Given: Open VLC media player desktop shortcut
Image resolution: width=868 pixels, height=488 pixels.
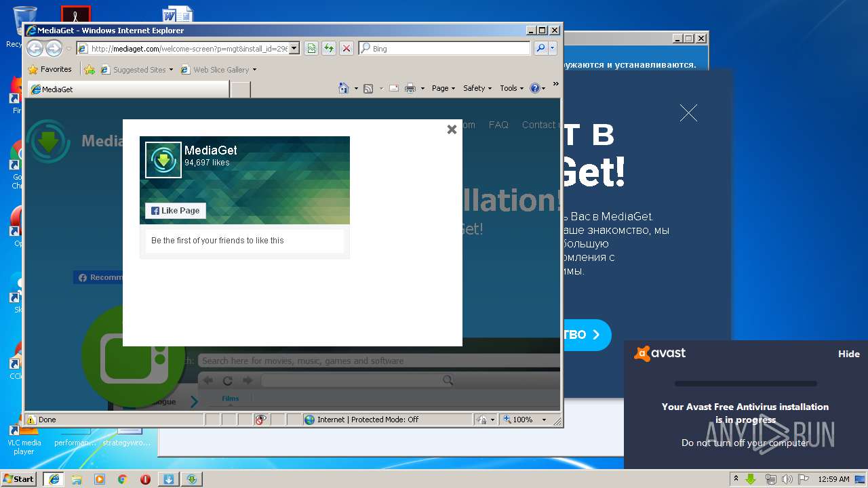Looking at the screenshot, I should pos(24,439).
